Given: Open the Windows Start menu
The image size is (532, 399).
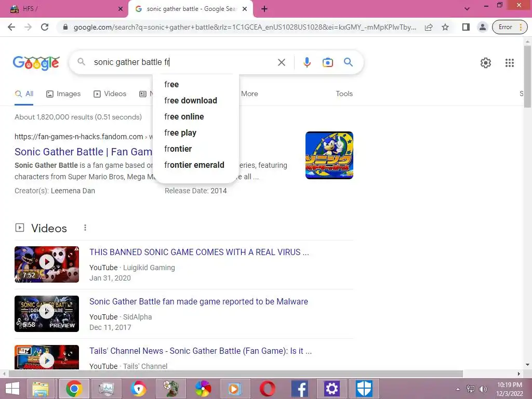Looking at the screenshot, I should [x=12, y=389].
